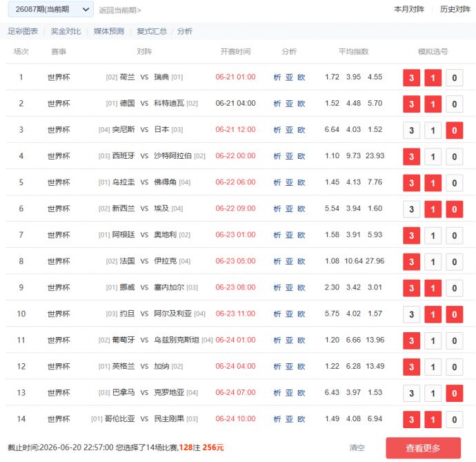Toggle pick 3 for 英格兰 vs 加纳
Screen dimensions: 476x462
click(x=411, y=367)
